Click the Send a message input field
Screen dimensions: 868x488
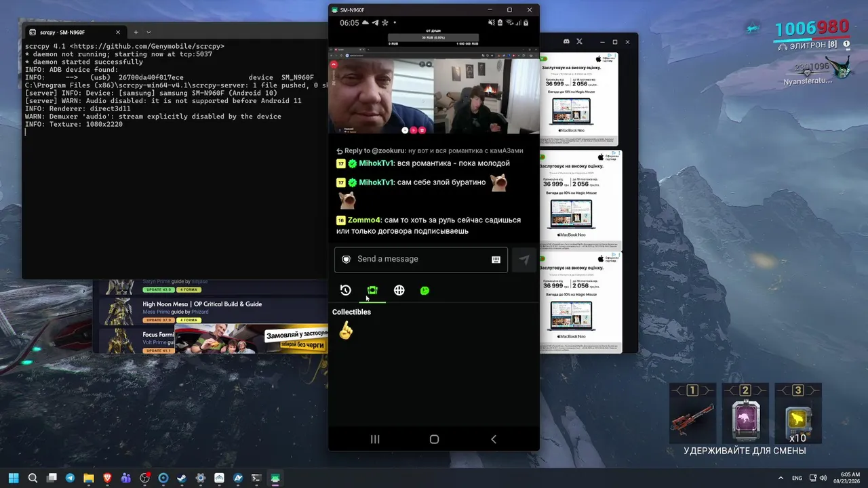(421, 260)
